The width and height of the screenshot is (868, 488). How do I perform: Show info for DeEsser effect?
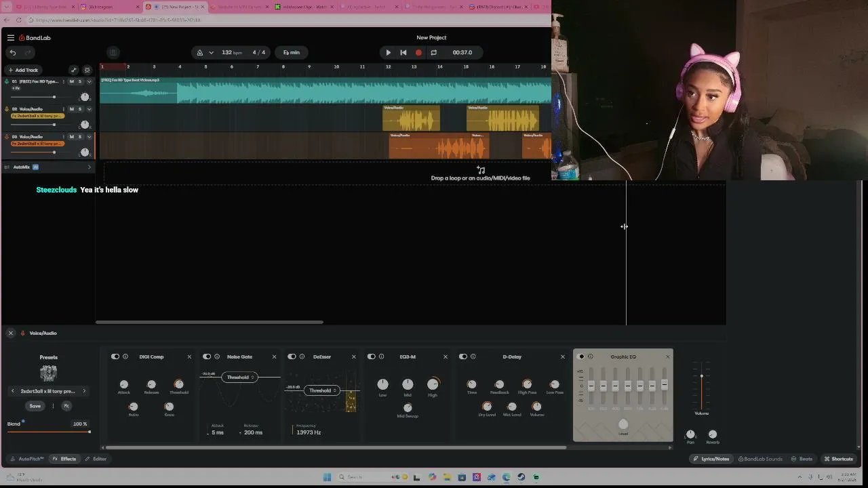click(x=302, y=357)
